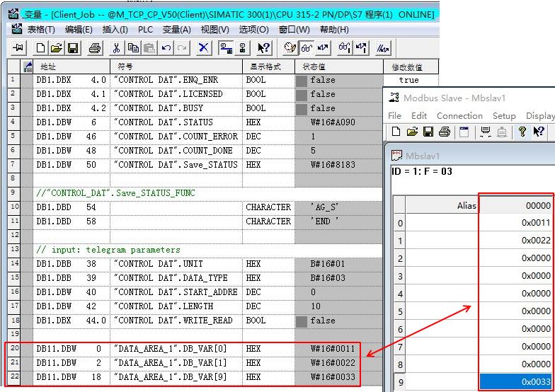Image resolution: width=555 pixels, height=392 pixels.
Task: Open Connection menu in Modbus Slave
Action: [459, 116]
